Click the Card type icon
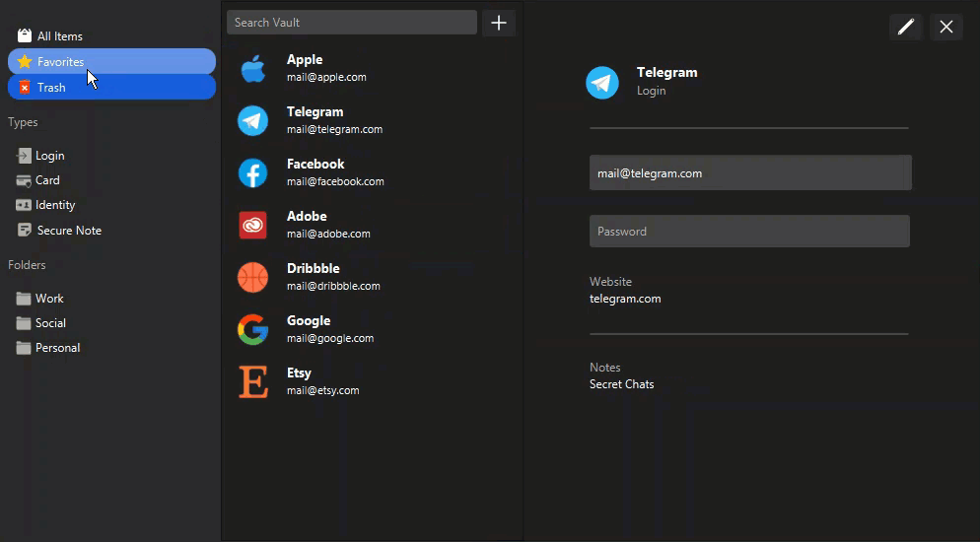The width and height of the screenshot is (980, 542). [x=24, y=180]
